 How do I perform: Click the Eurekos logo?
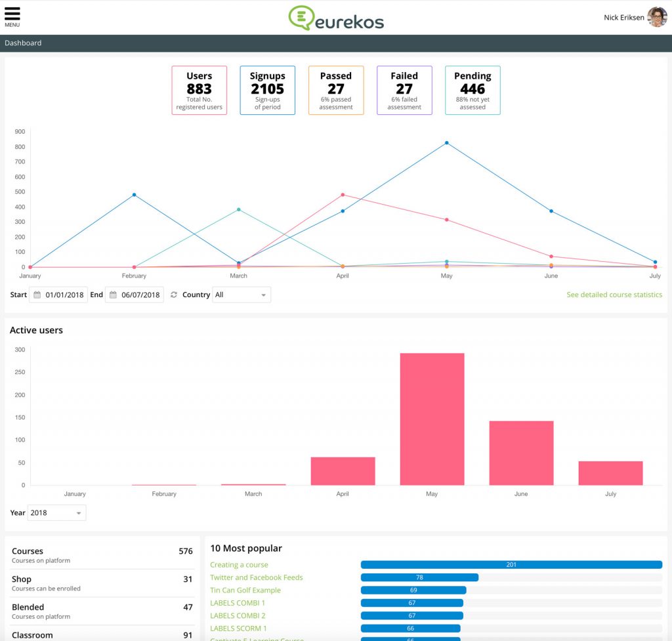click(336, 18)
